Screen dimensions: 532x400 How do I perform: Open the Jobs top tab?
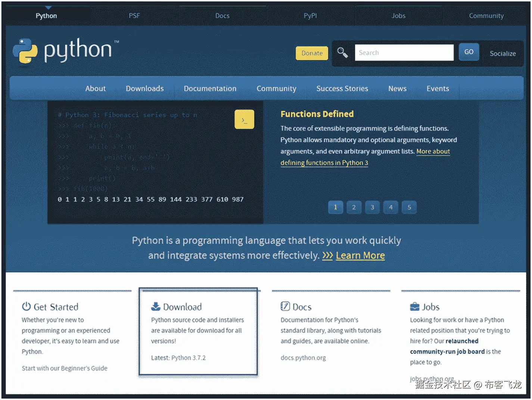398,16
